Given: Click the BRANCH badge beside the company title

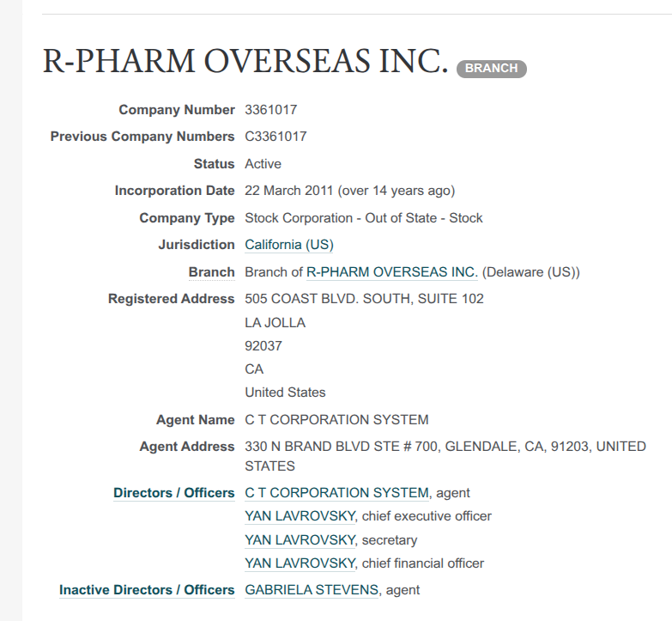Looking at the screenshot, I should click(x=491, y=69).
